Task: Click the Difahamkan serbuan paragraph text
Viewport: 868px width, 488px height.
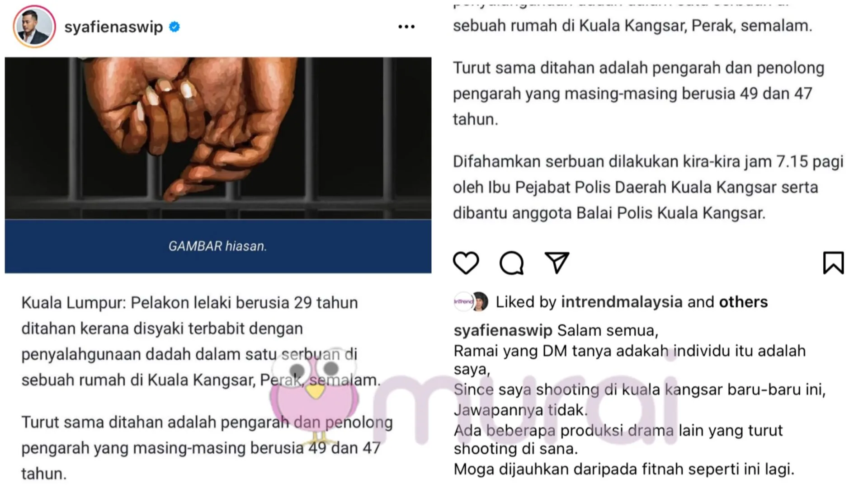Action: pos(648,187)
